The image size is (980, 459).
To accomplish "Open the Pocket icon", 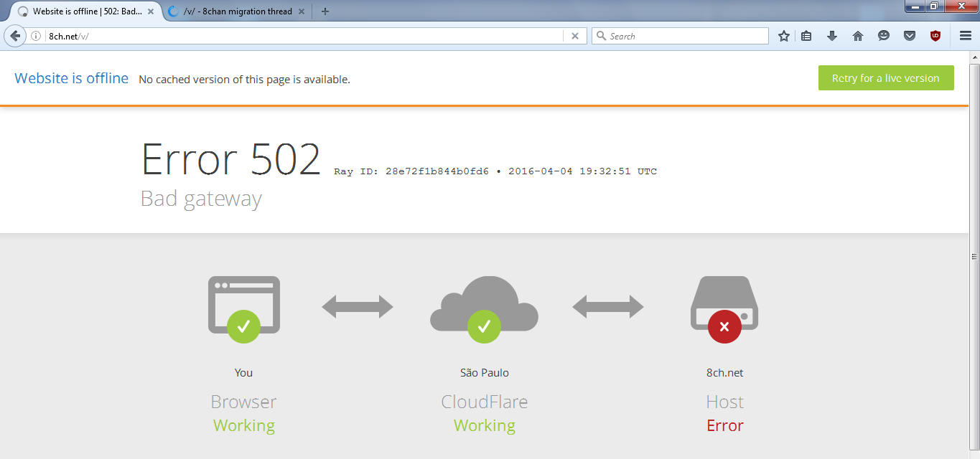I will click(x=910, y=36).
